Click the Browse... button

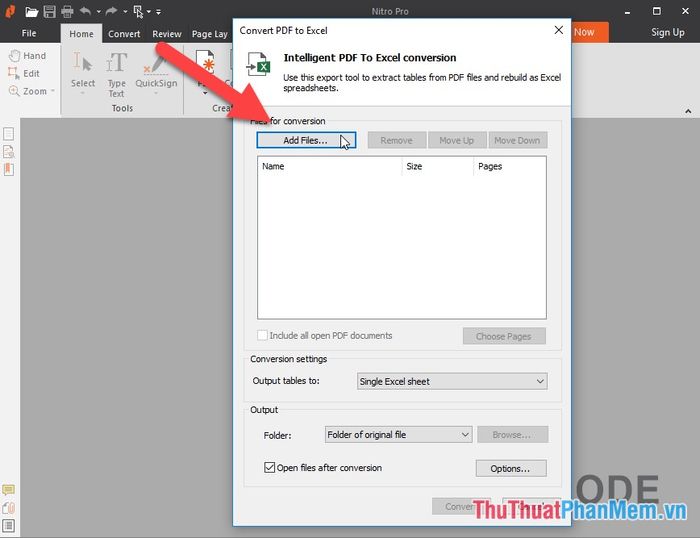[x=512, y=434]
